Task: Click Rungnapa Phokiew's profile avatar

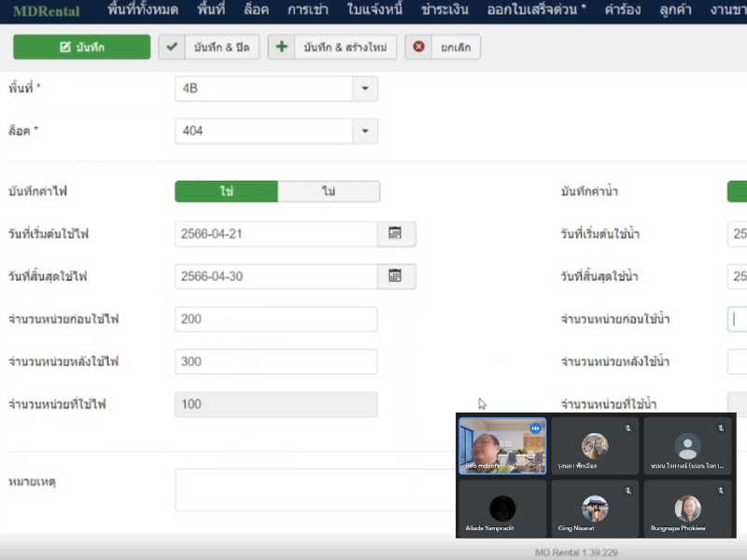Action: coord(687,508)
